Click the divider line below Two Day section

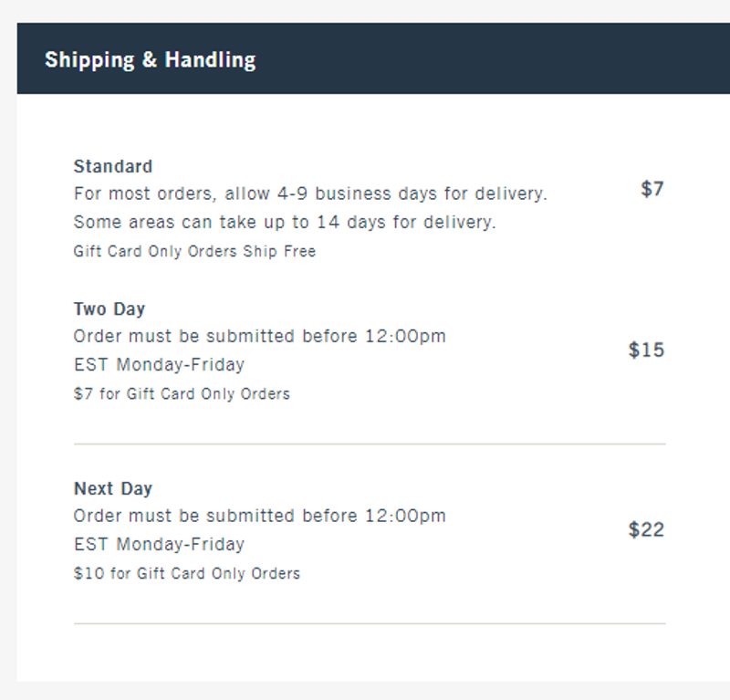click(x=370, y=444)
